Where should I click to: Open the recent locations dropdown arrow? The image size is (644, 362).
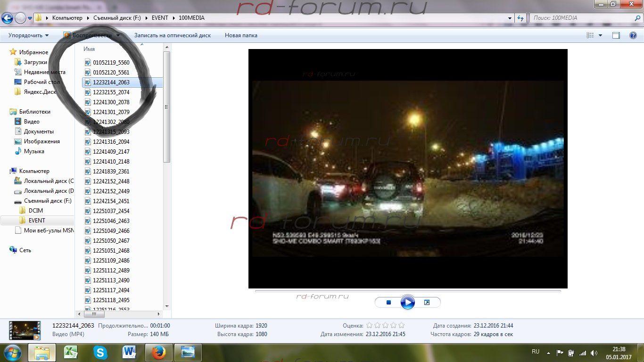click(30, 18)
